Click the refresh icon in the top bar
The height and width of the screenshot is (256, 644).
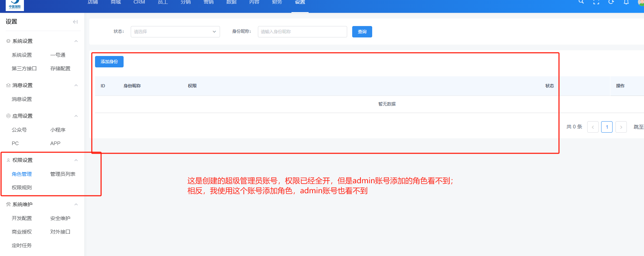[x=611, y=2]
